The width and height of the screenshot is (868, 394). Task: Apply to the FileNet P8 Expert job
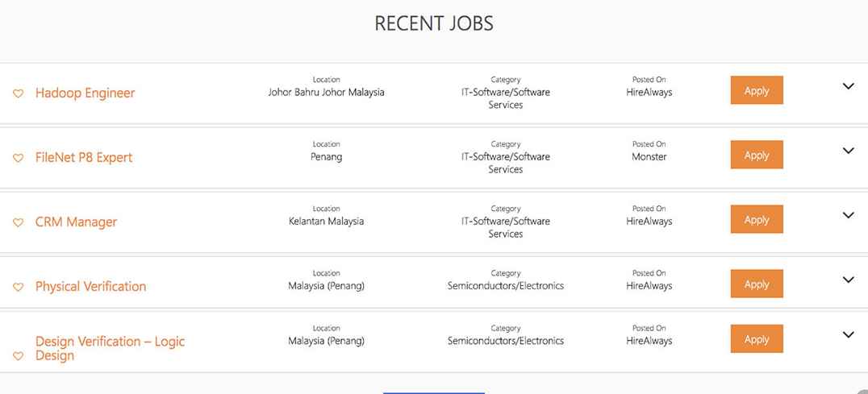757,156
